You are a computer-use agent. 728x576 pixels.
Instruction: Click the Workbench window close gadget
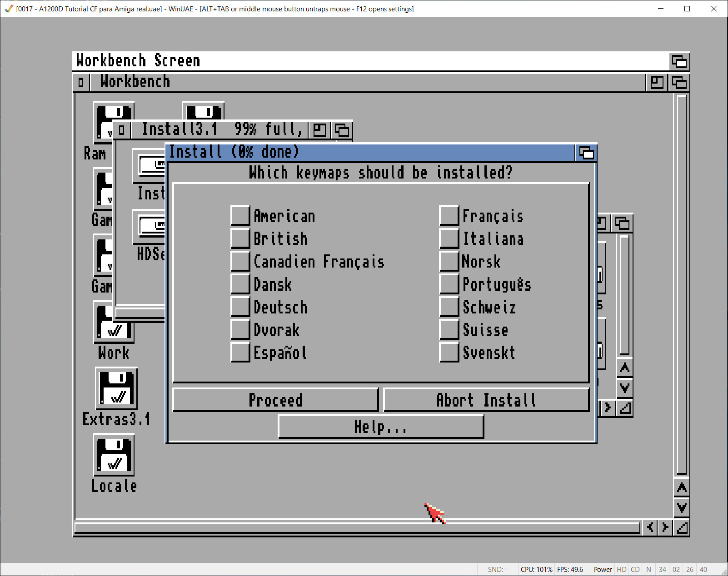coord(81,82)
